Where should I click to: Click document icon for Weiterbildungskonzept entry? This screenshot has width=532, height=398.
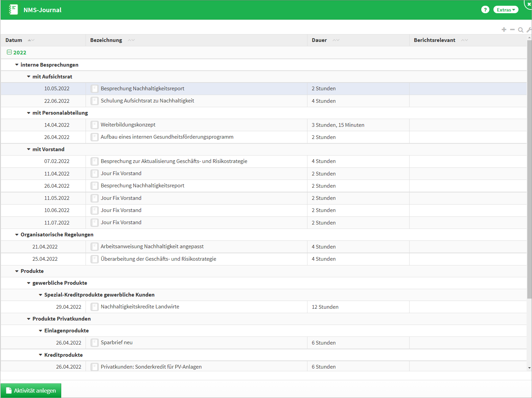coord(94,125)
